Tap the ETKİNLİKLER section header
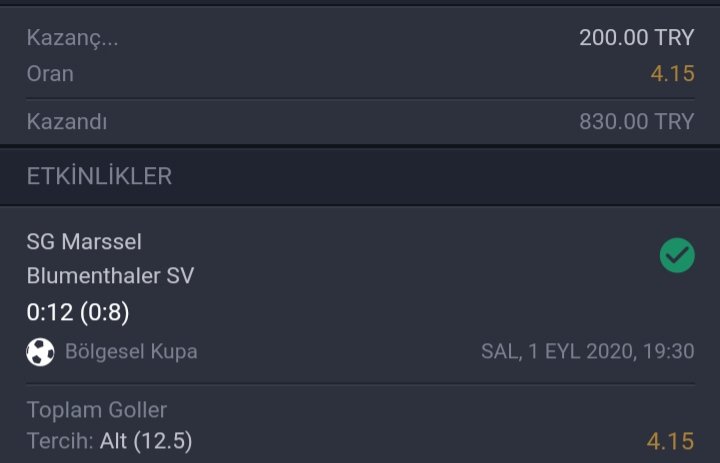The width and height of the screenshot is (720, 463). [99, 176]
